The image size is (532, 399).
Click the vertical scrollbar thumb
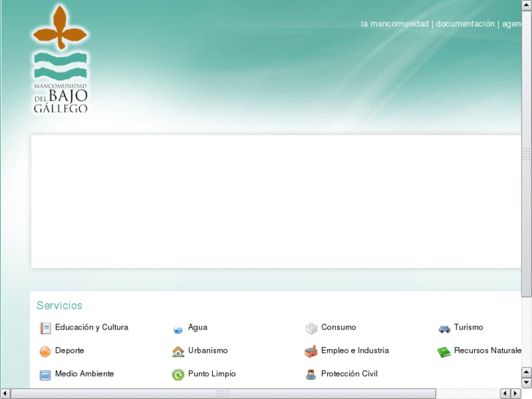526,154
